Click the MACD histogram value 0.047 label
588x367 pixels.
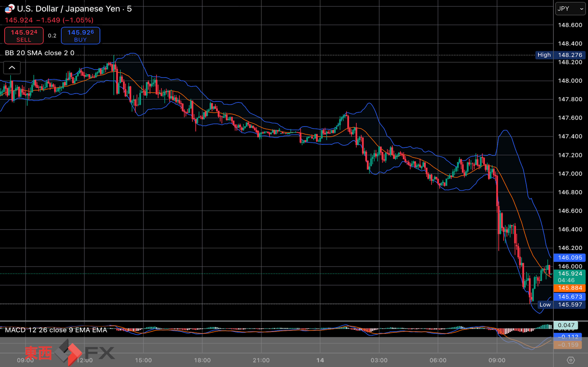coord(566,325)
